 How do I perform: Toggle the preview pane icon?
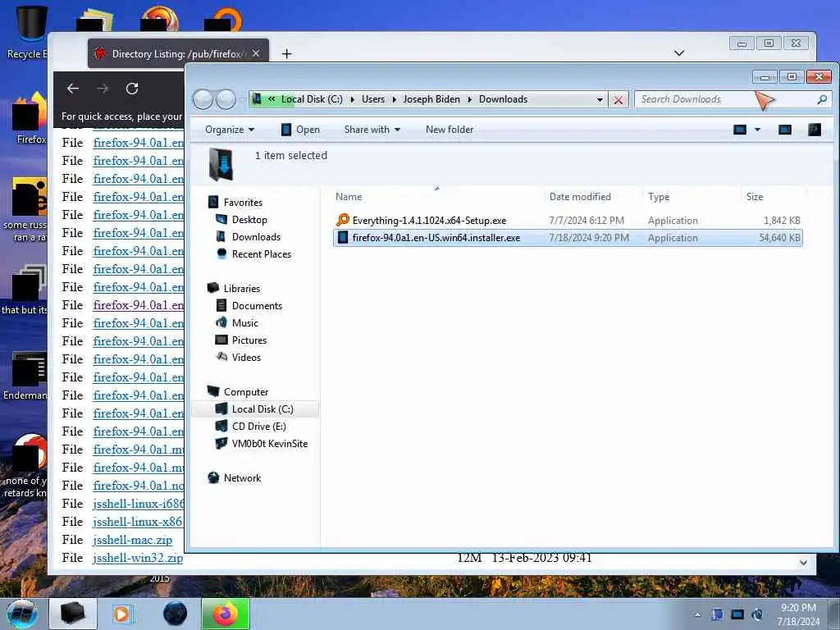pos(784,130)
